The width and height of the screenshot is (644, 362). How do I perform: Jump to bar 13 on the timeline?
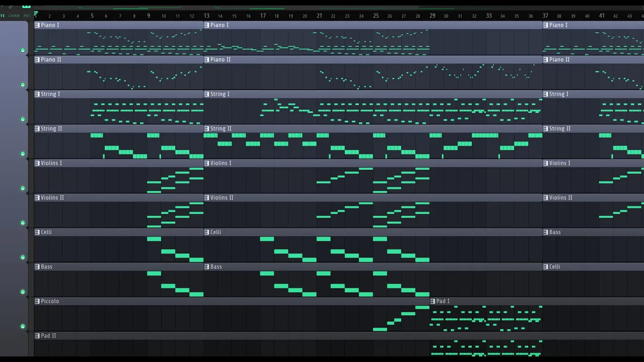(x=206, y=16)
